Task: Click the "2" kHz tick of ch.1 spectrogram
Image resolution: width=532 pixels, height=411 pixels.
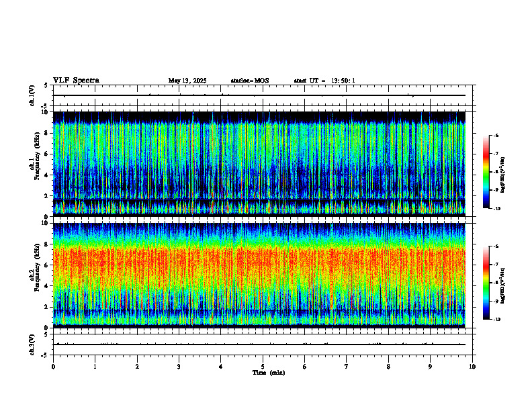Action: [x=47, y=195]
